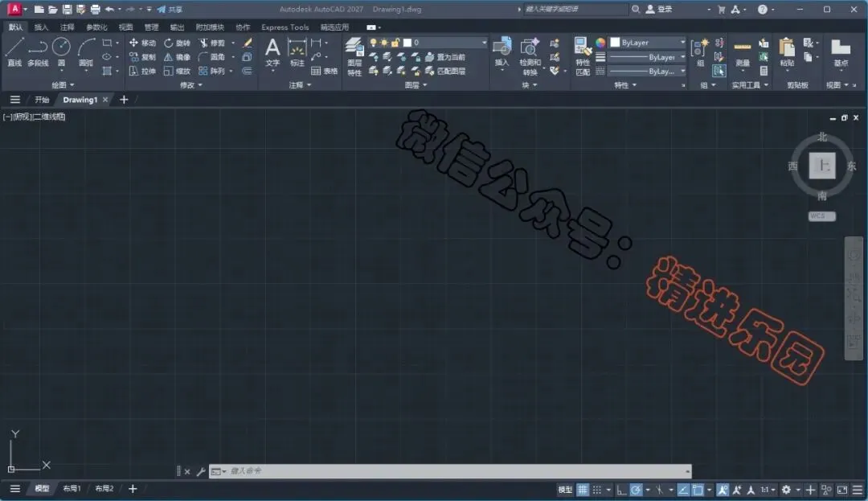Select the 文字 (Text) annotation tool

[x=272, y=52]
